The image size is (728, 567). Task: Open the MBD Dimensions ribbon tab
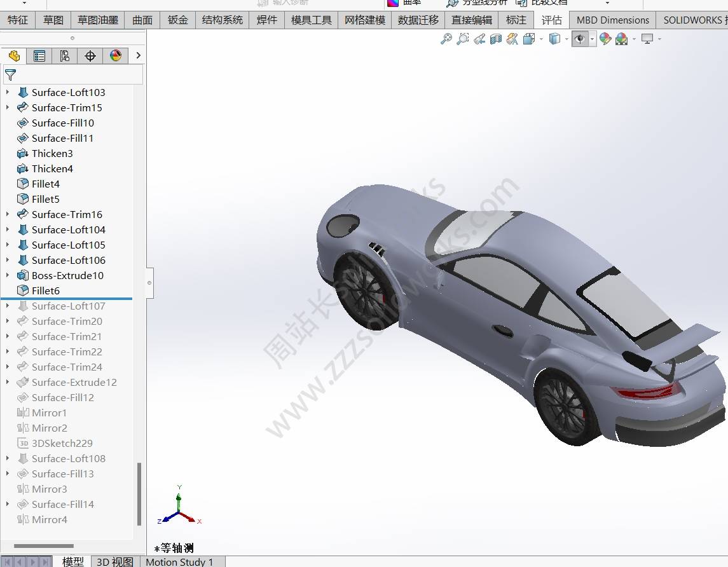(612, 20)
